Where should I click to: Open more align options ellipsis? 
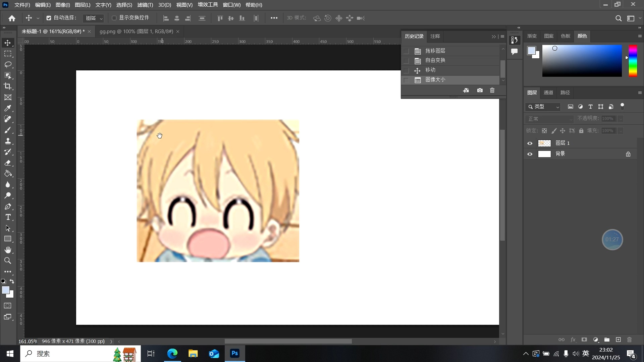click(x=274, y=18)
